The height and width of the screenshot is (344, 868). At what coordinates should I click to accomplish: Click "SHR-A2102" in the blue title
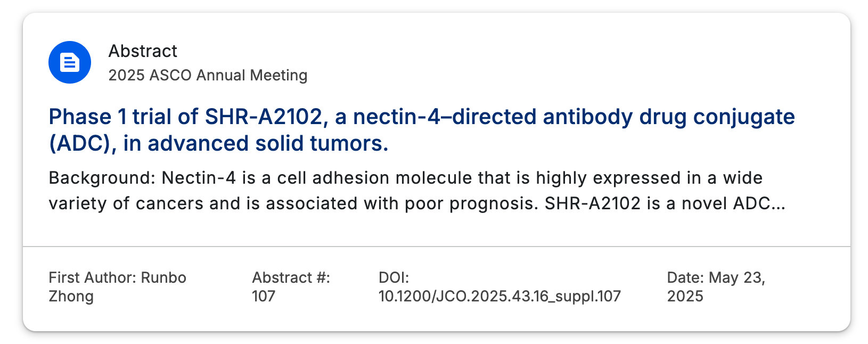point(264,117)
